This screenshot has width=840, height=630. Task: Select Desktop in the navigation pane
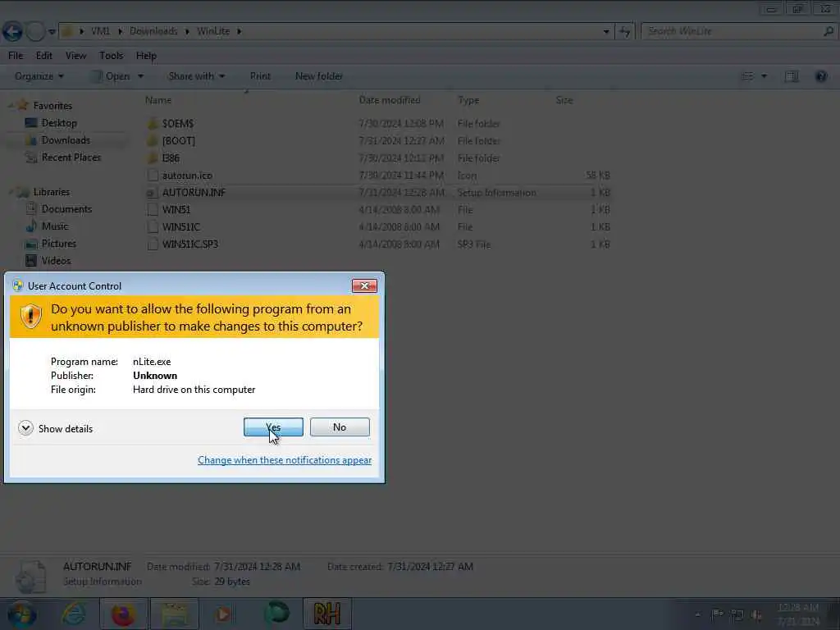(59, 123)
